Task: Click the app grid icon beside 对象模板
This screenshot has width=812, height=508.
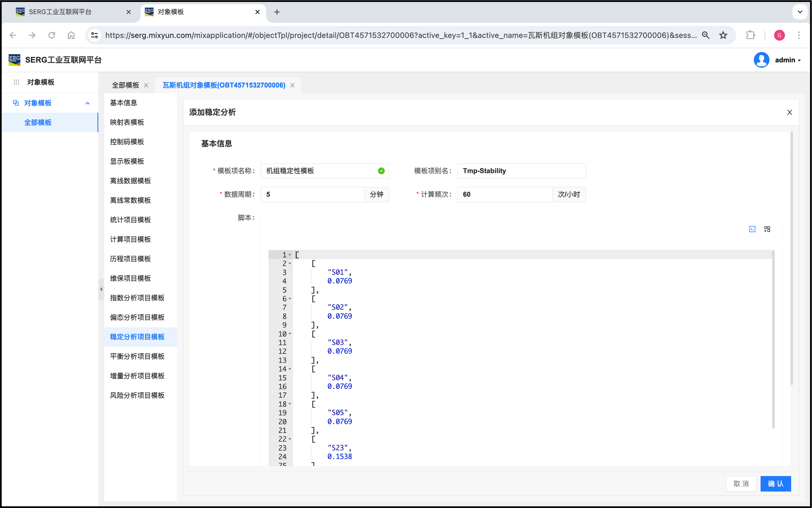Action: 17,82
